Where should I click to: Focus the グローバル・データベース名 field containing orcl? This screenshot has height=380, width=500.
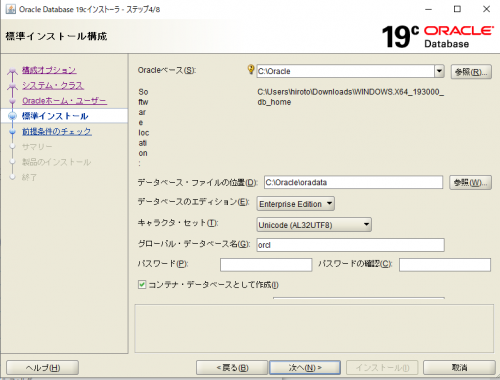click(x=350, y=245)
